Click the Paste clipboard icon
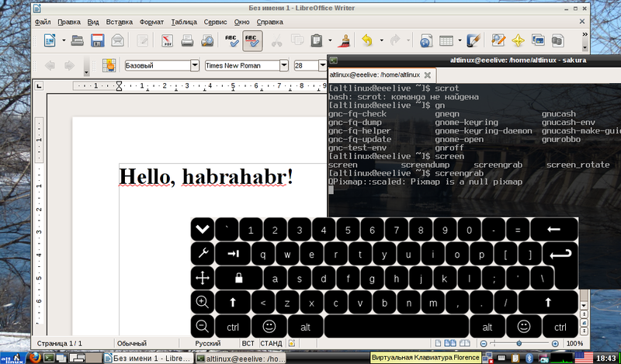Screen dimensions: 621x364 (x=316, y=40)
